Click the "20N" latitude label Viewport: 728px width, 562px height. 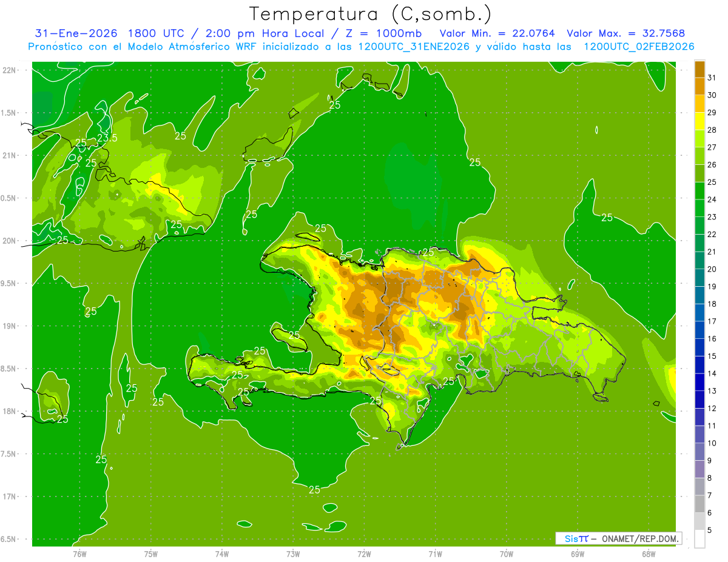[x=9, y=241]
